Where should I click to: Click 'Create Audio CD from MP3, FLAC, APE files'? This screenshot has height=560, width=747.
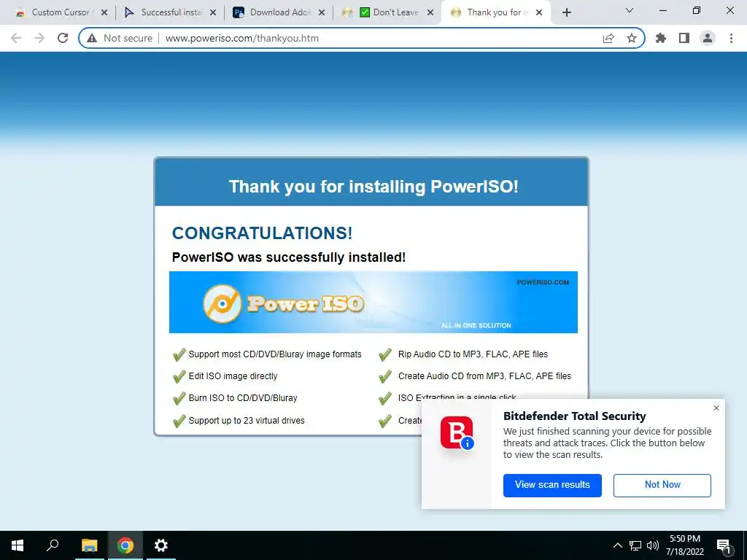tap(484, 376)
